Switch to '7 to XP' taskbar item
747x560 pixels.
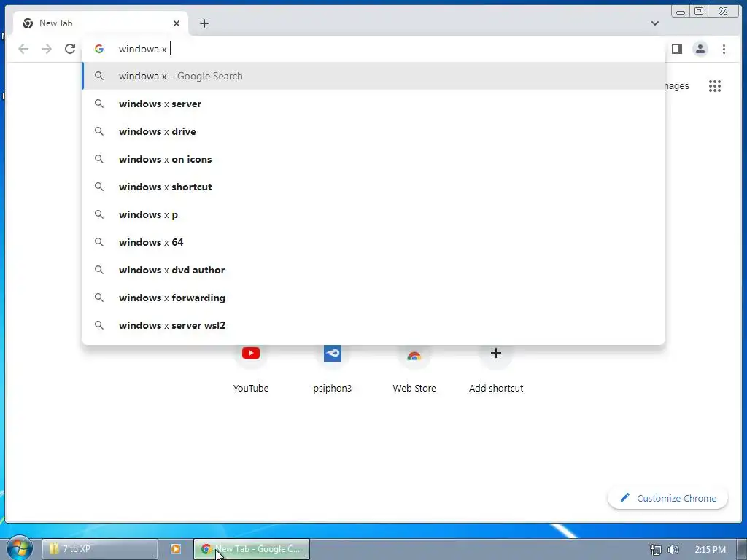coord(99,549)
